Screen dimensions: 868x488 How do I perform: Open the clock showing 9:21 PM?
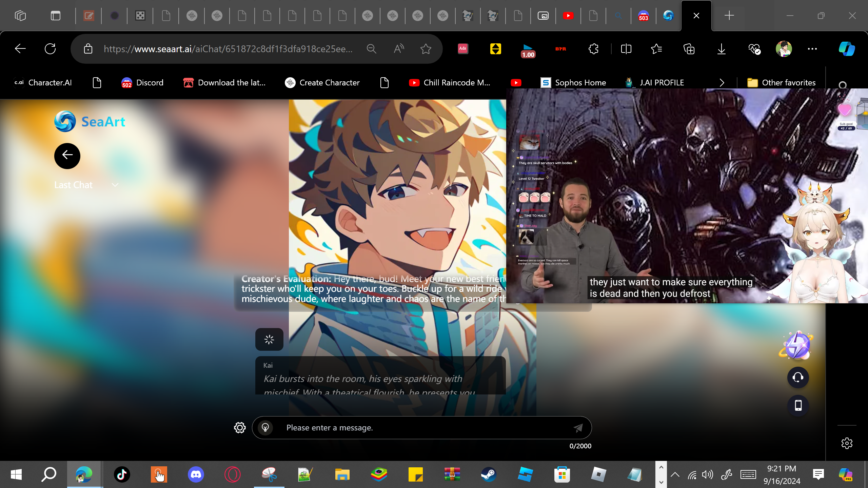click(x=782, y=474)
